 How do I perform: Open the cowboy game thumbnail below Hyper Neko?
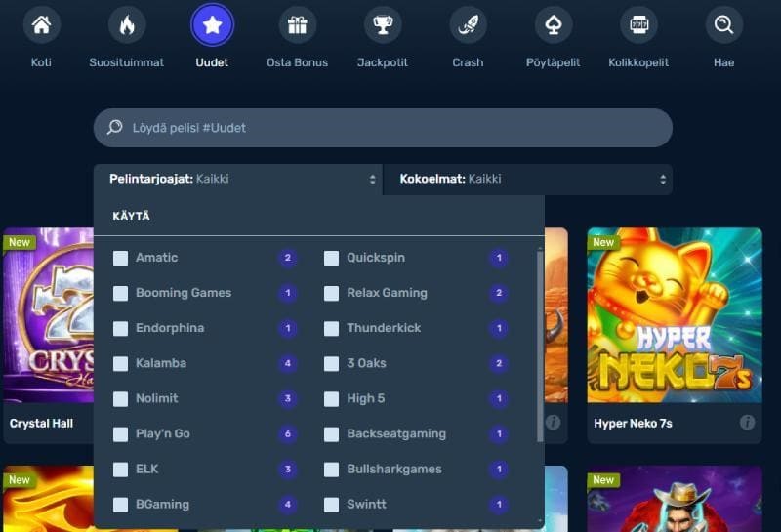[x=675, y=499]
